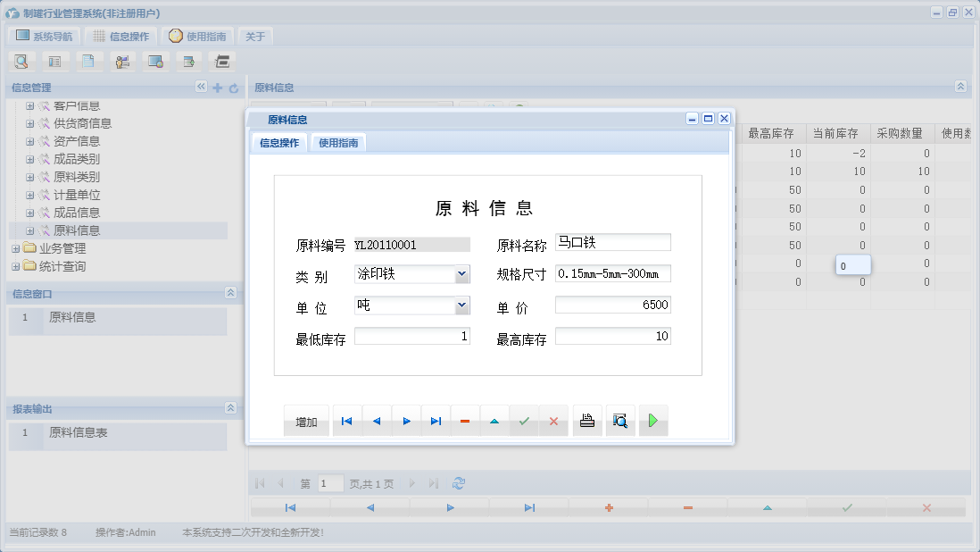Click the teal up-arrow edit icon in dialog
Viewport: 980px width, 552px height.
(x=494, y=422)
